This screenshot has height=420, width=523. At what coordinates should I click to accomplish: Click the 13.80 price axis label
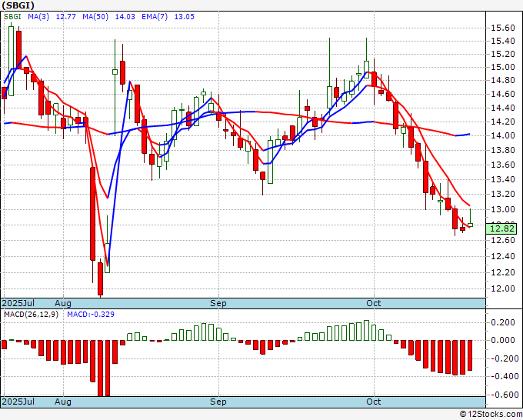[x=503, y=150]
